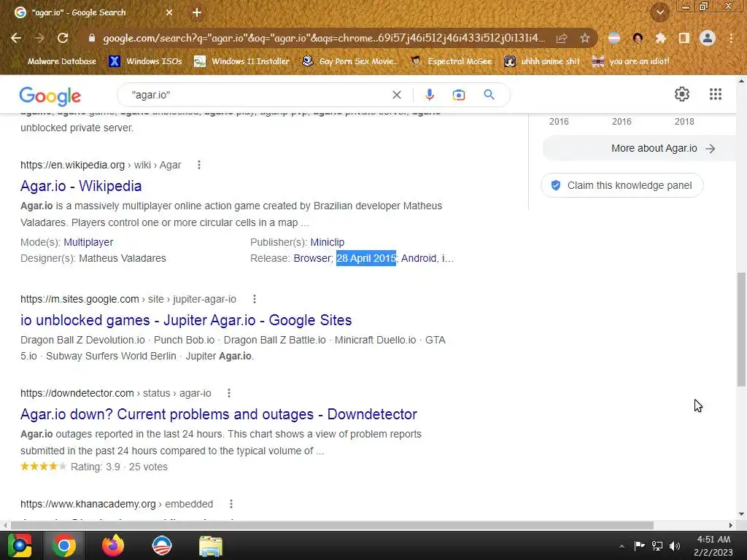Open the network tray icon
This screenshot has width=747, height=560.
click(x=657, y=545)
